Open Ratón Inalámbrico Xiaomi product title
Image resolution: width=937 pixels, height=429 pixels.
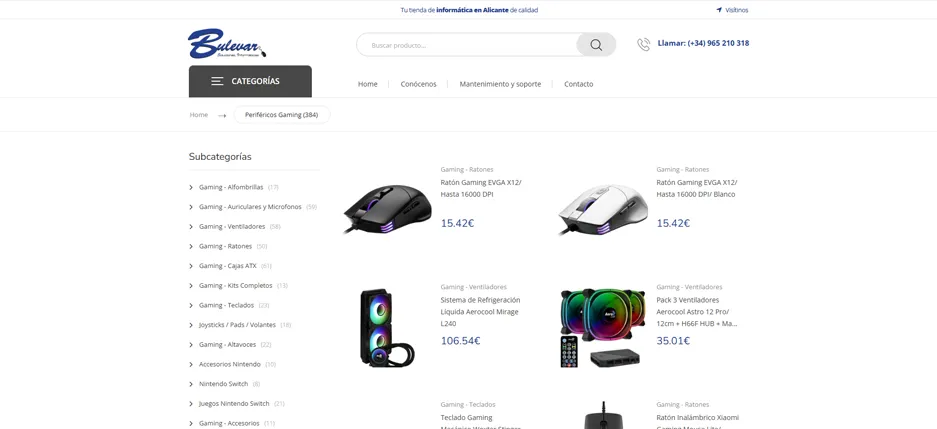(697, 422)
